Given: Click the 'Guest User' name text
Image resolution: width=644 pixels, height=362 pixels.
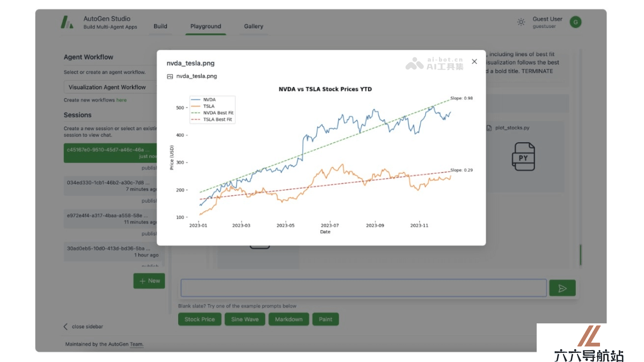Looking at the screenshot, I should pyautogui.click(x=547, y=19).
